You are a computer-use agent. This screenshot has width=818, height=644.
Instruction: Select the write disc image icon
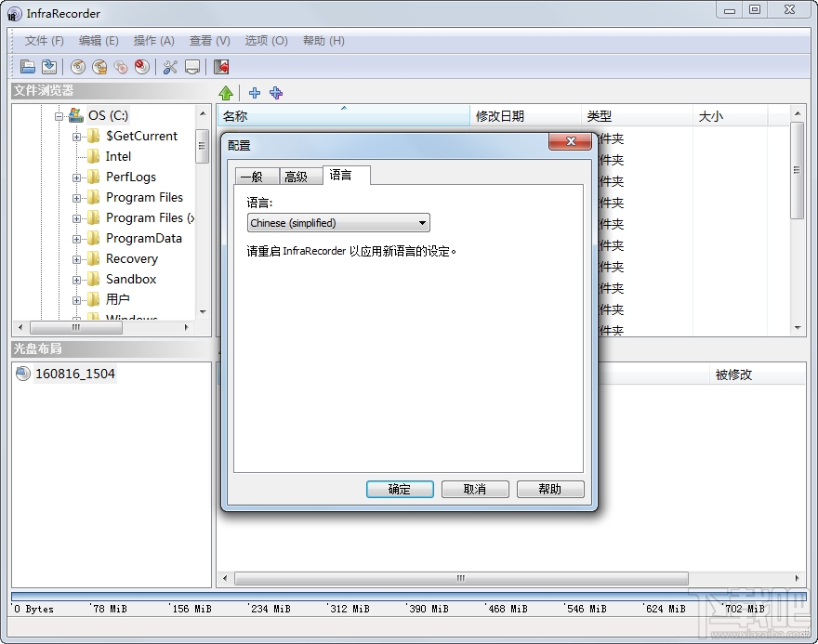tap(78, 66)
